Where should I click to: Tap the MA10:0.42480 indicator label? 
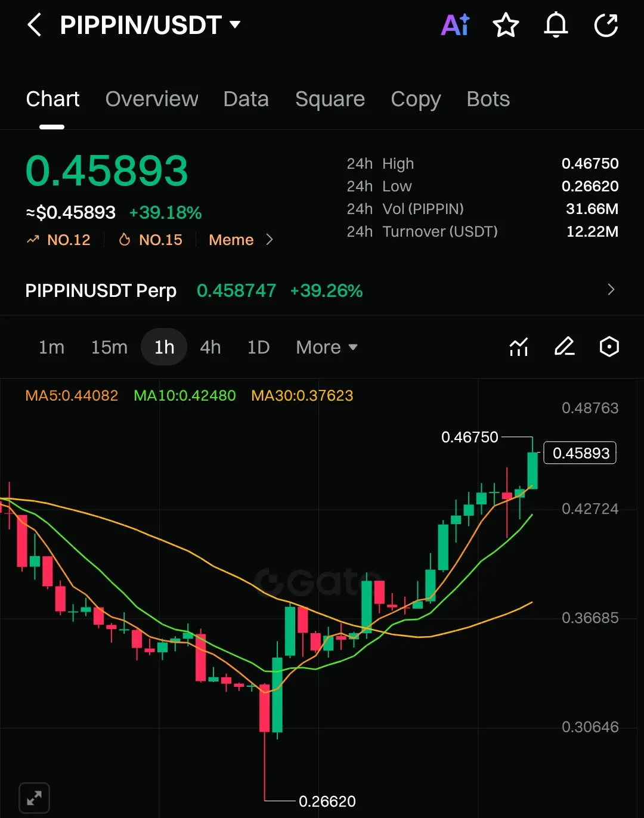[x=184, y=395]
